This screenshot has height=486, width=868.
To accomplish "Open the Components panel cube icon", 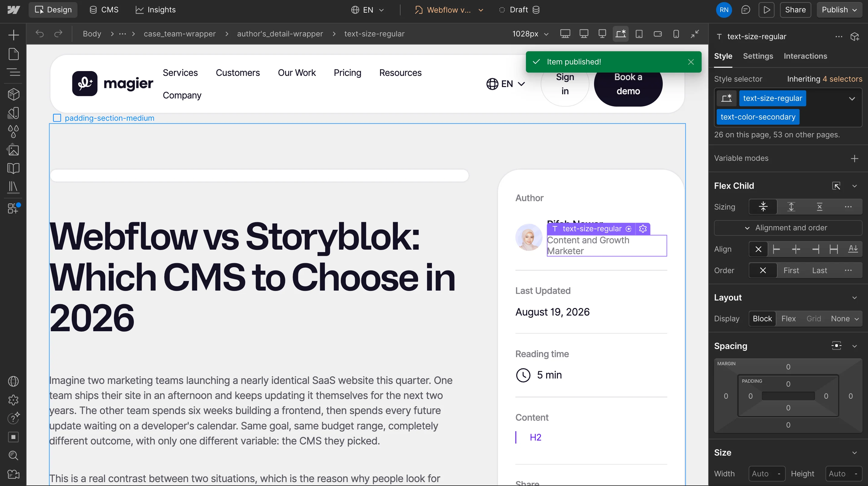I will tap(14, 94).
